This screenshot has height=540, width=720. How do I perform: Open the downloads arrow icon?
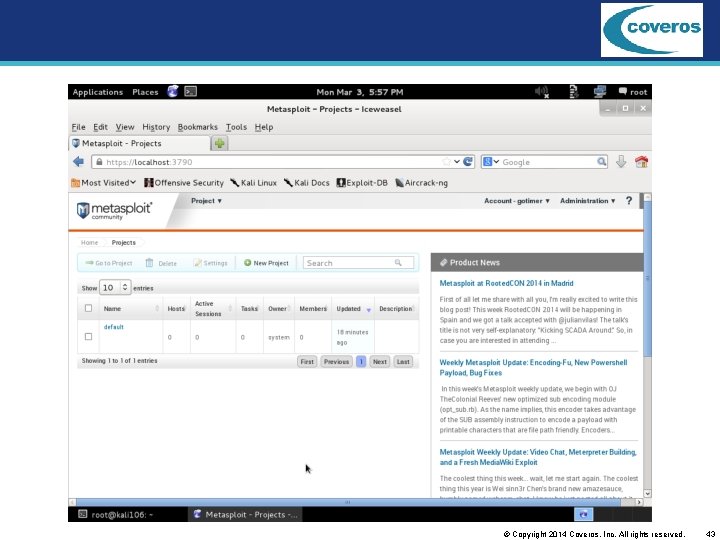pyautogui.click(x=621, y=162)
